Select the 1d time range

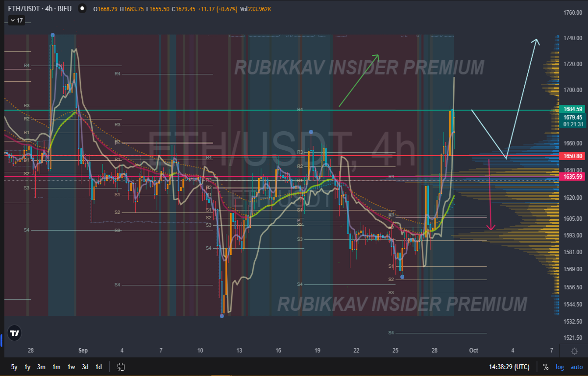click(98, 367)
